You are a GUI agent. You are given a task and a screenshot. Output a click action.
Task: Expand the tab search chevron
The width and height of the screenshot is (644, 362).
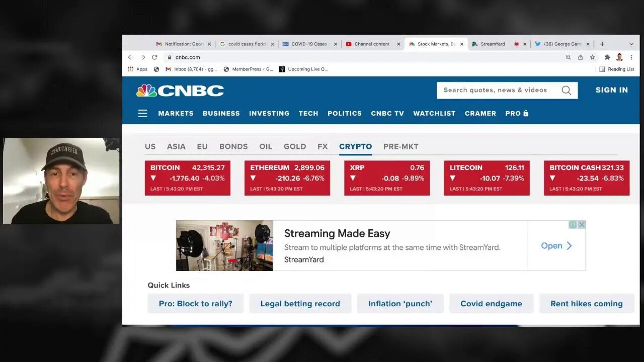point(631,44)
